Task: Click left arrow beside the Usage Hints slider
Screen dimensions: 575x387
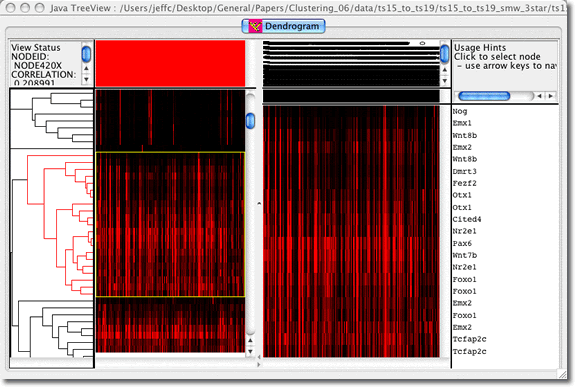Action: point(539,96)
